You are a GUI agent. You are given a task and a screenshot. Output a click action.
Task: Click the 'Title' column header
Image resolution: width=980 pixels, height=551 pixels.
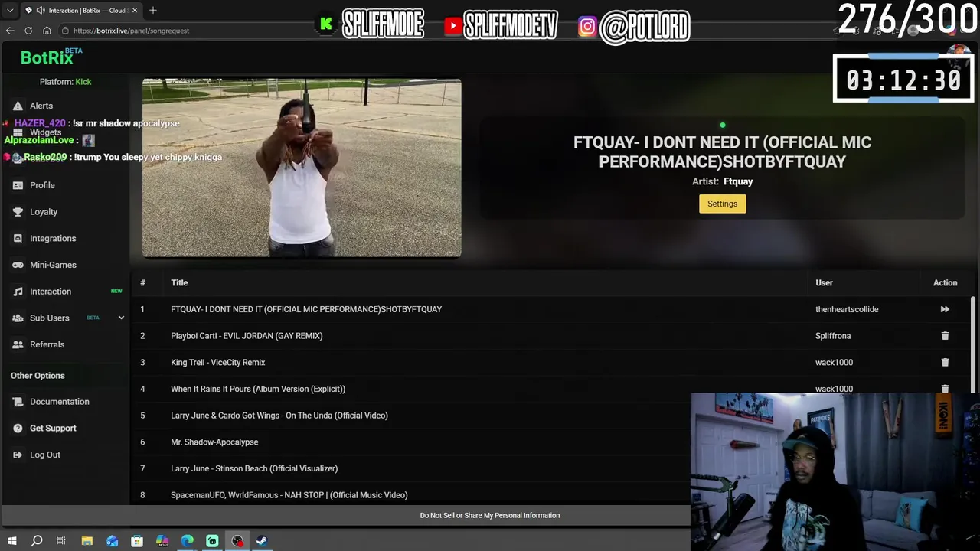tap(179, 283)
